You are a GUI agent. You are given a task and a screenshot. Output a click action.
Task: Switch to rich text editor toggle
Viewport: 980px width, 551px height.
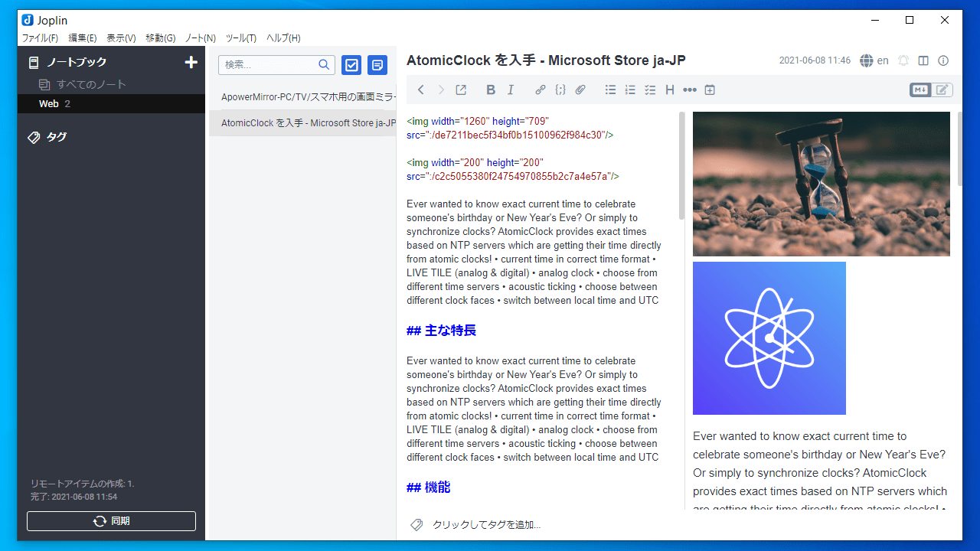pyautogui.click(x=942, y=90)
